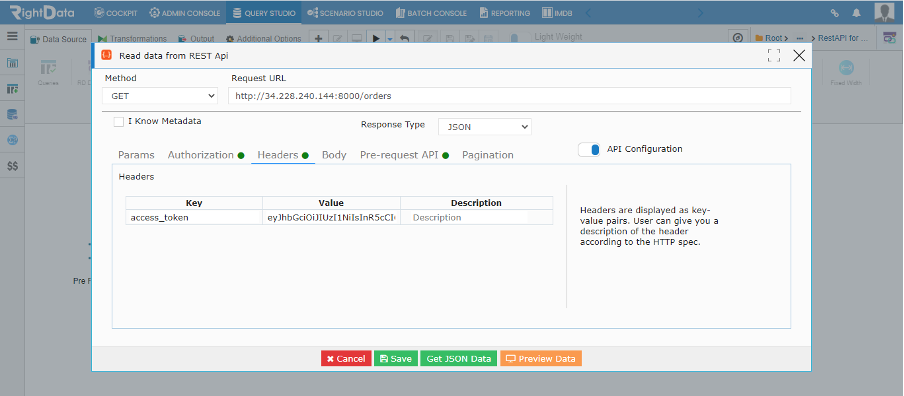904x396 pixels.
Task: Select the Additional Options tab
Action: coord(263,39)
